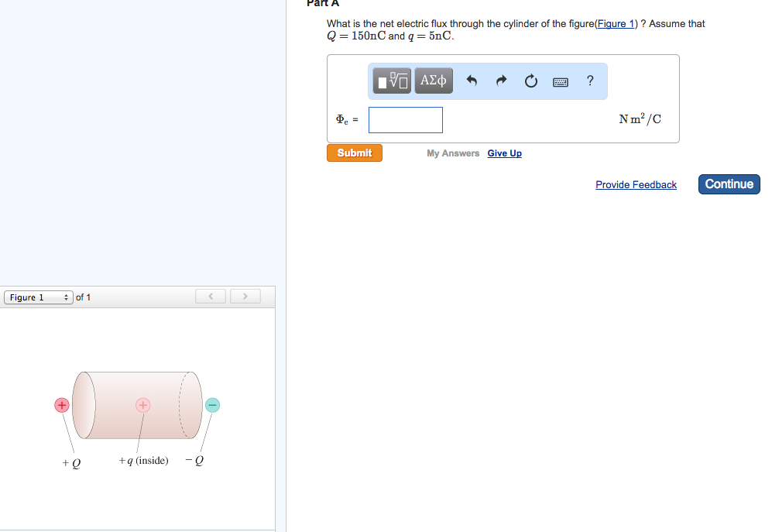
Task: Click the Figure 1 stepper arrows
Action: pos(66,297)
